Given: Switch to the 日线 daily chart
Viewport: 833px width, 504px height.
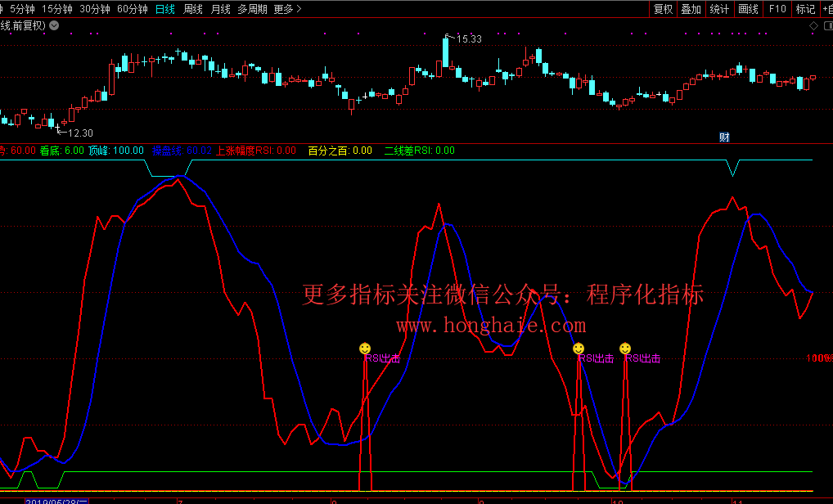Looking at the screenshot, I should tap(165, 9).
